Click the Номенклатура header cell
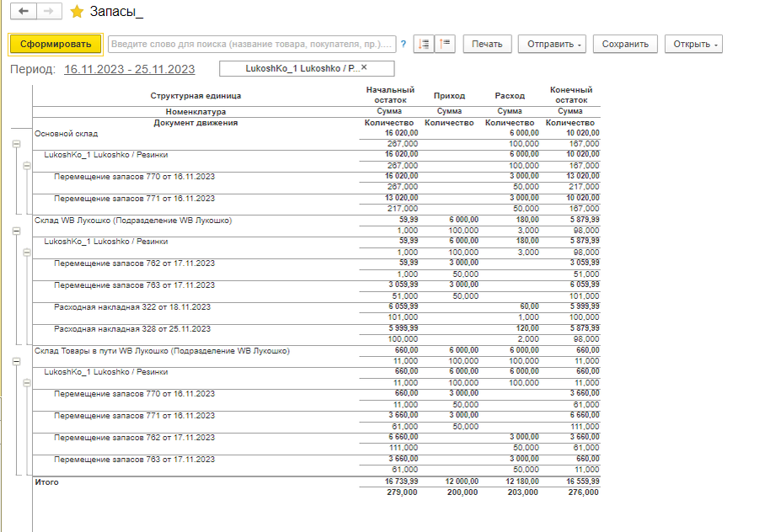765x532 pixels. tap(195, 112)
